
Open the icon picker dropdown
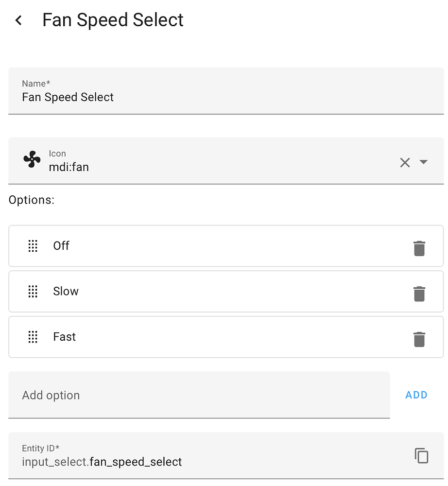coord(423,162)
